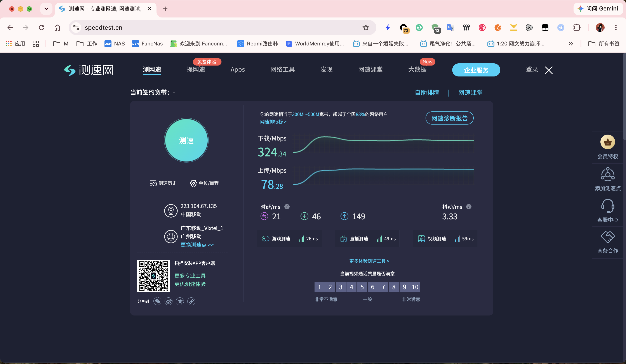626x364 pixels.
Task: Expand 更换测速点 server selection link
Action: tap(197, 244)
